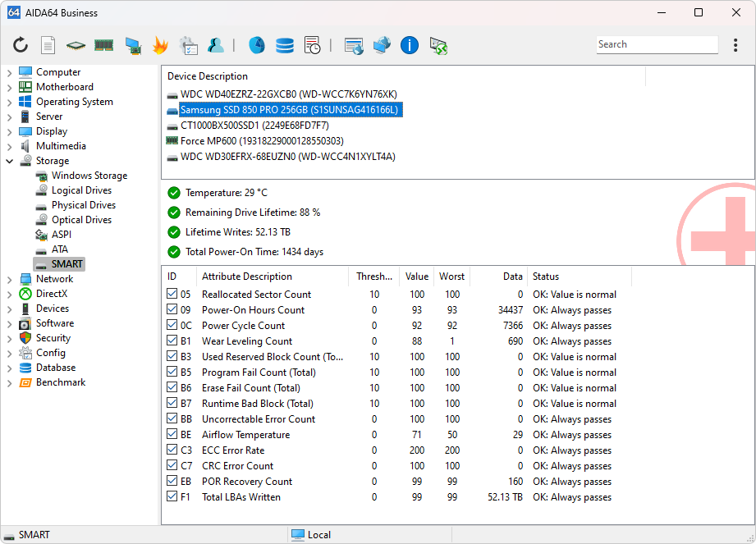This screenshot has width=756, height=544.
Task: Uncheck the Reallocated Sector Count checkbox
Action: coord(172,295)
